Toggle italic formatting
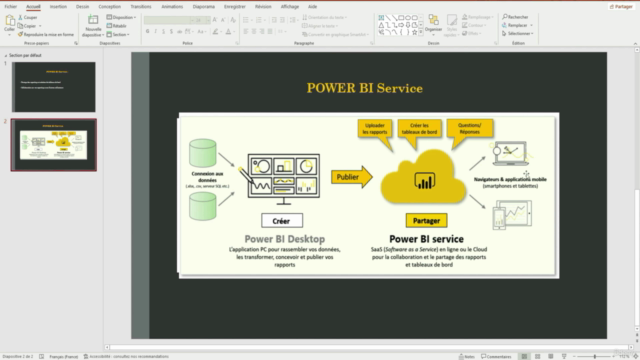This screenshot has height=360, width=640. point(156,31)
